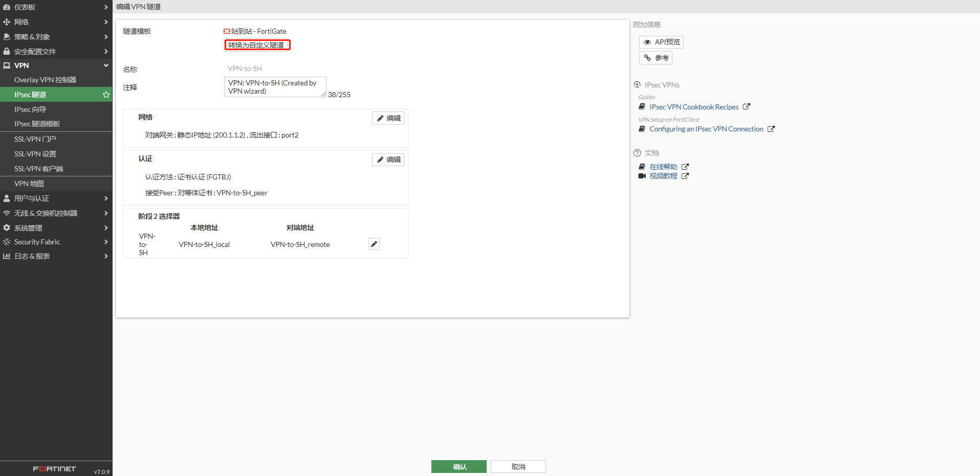Image resolution: width=980 pixels, height=476 pixels.
Task: Click the 参考 link icon button
Action: pos(655,58)
